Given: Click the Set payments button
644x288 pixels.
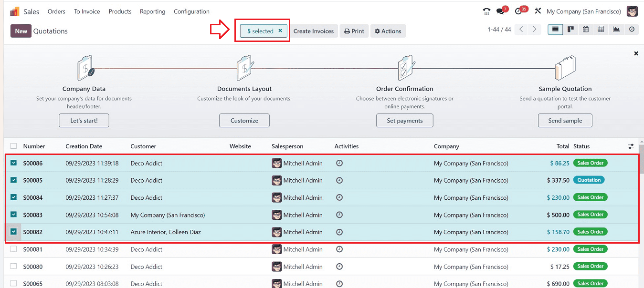Looking at the screenshot, I should [405, 121].
